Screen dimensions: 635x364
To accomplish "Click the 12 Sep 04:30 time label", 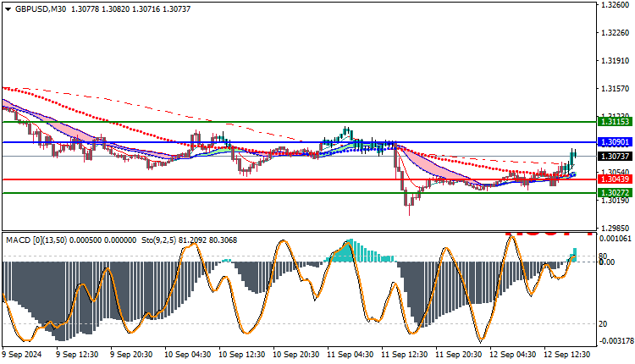I will click(x=513, y=355).
